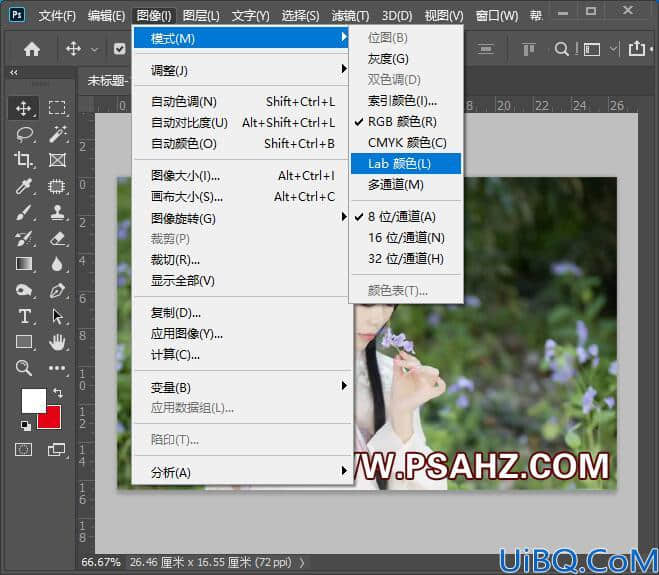Screen dimensions: 659x575
Task: Toggle the Auto-Select checkbox in options bar
Action: (119, 49)
